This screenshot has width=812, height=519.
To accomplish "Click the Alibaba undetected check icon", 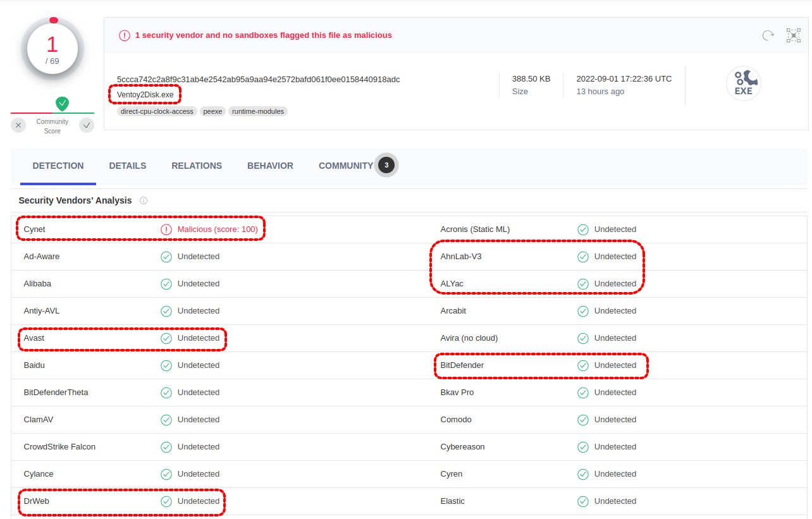I will point(166,284).
